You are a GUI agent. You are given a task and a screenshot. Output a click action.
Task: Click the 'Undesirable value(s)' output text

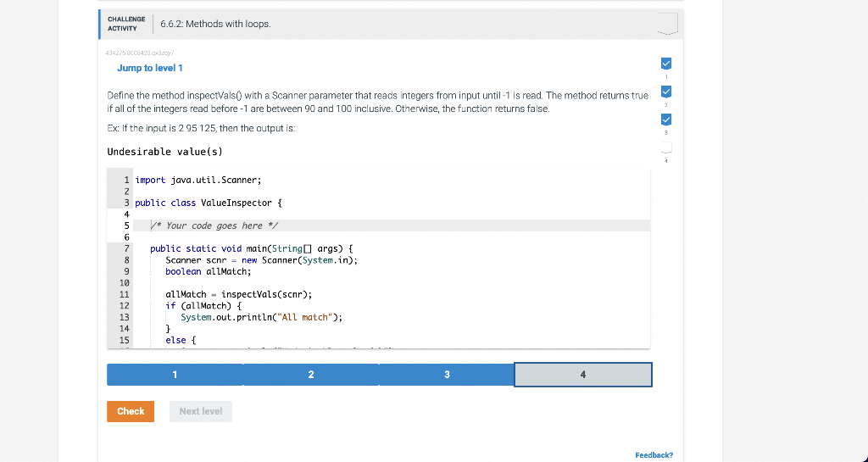coord(165,152)
